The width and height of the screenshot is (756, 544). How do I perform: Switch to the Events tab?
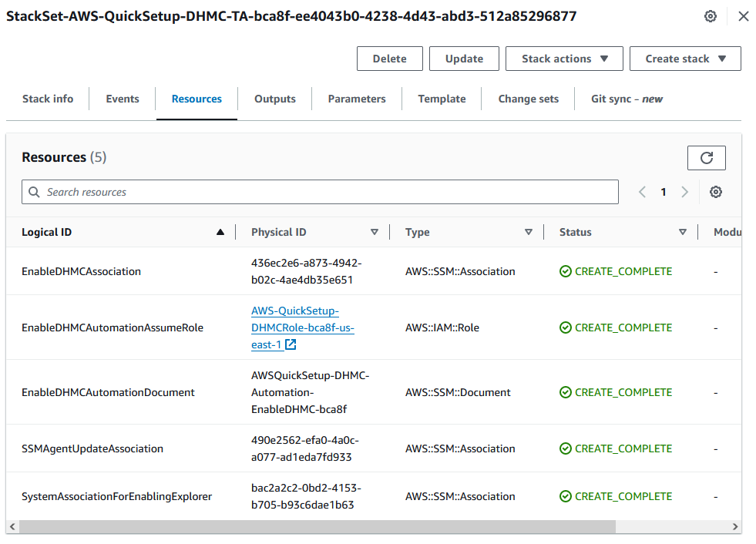tap(122, 99)
